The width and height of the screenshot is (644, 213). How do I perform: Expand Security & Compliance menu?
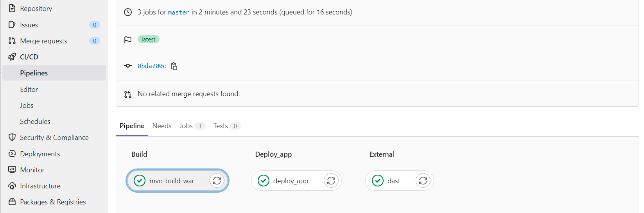click(x=54, y=138)
